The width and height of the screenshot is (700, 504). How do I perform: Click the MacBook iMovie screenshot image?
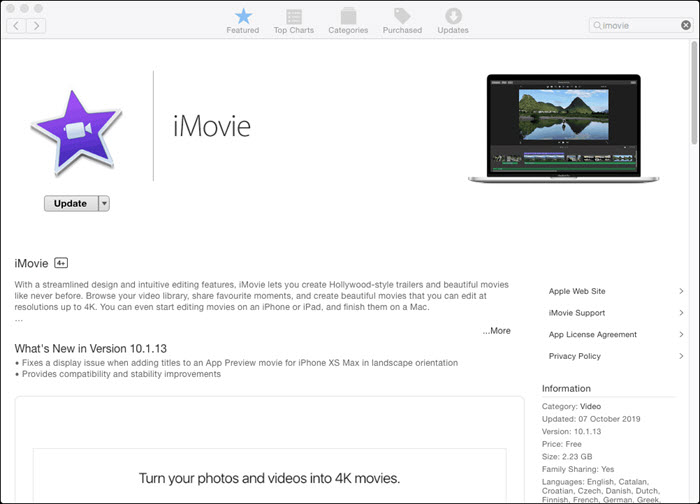tap(563, 129)
